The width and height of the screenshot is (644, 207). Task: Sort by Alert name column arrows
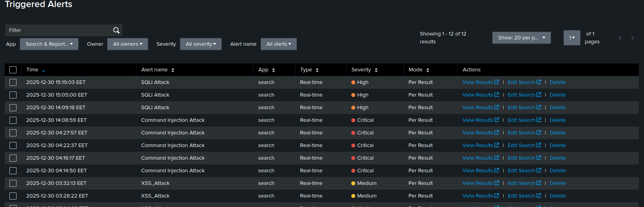[173, 70]
